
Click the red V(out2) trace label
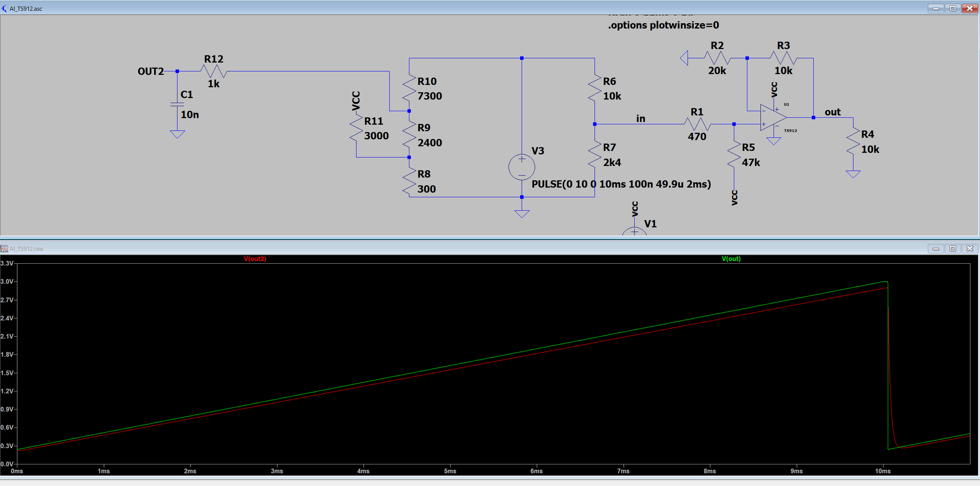click(x=255, y=259)
